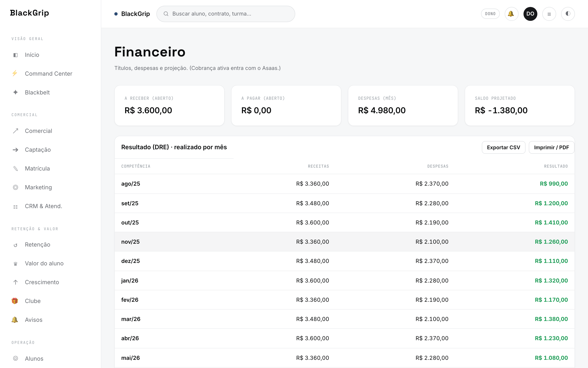
Task: Click the Clube gift icon
Action: point(15,301)
